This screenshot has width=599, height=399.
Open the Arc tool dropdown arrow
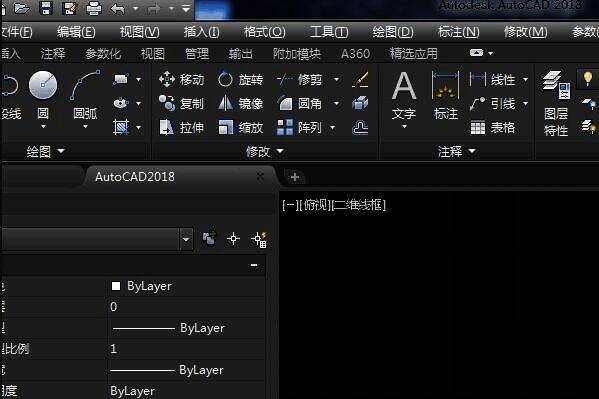pyautogui.click(x=85, y=126)
